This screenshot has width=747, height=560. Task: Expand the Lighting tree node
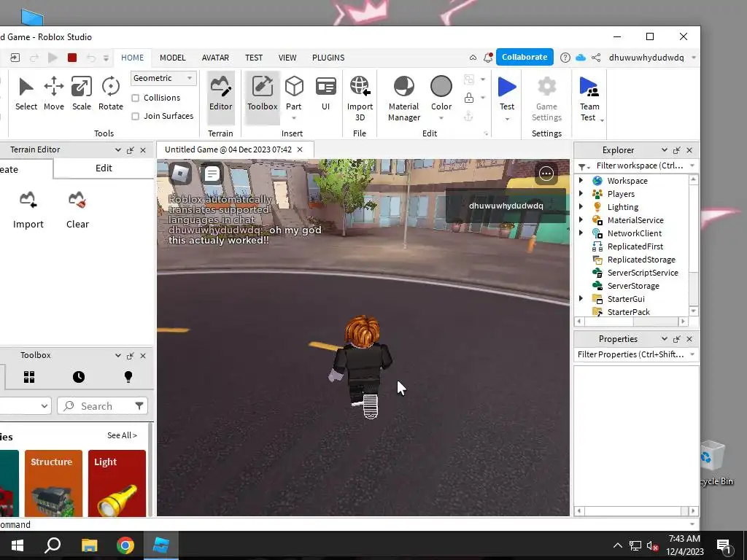[x=581, y=206]
